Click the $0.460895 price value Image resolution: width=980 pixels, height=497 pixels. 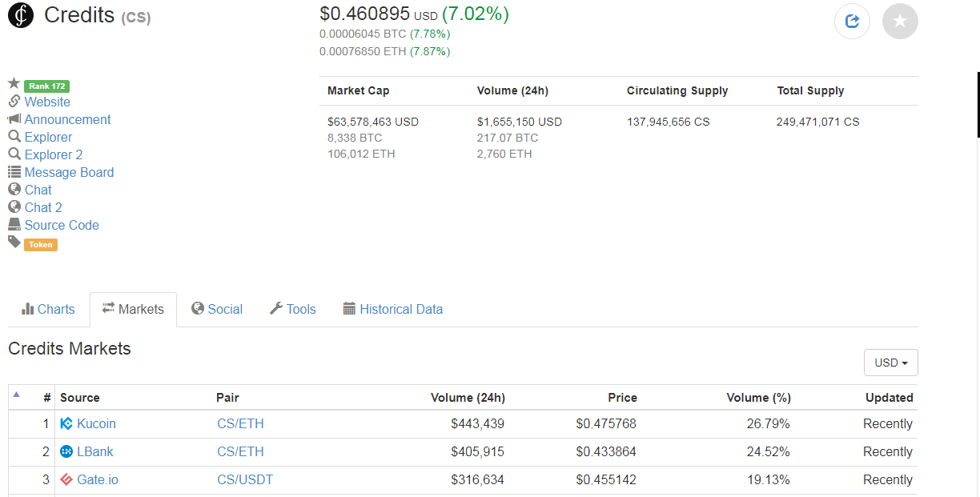[364, 14]
